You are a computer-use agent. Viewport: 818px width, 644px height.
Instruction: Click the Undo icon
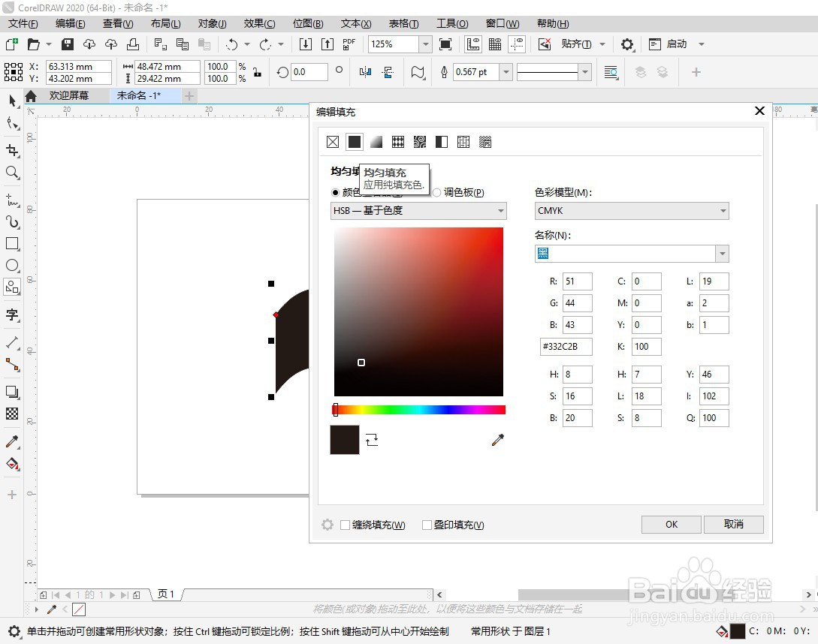click(232, 44)
